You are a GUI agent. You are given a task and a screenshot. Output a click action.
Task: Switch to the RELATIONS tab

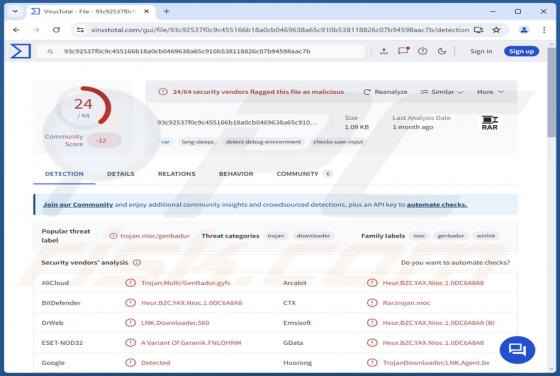coord(176,174)
